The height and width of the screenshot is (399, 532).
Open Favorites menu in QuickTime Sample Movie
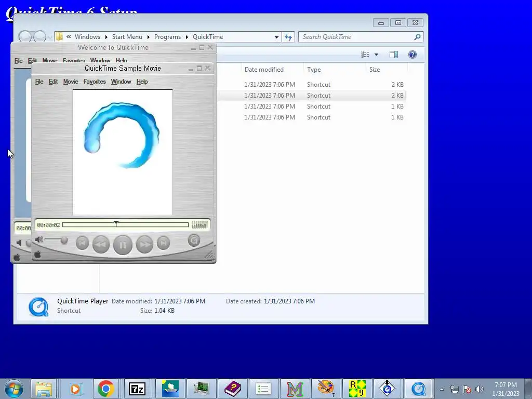pyautogui.click(x=95, y=82)
